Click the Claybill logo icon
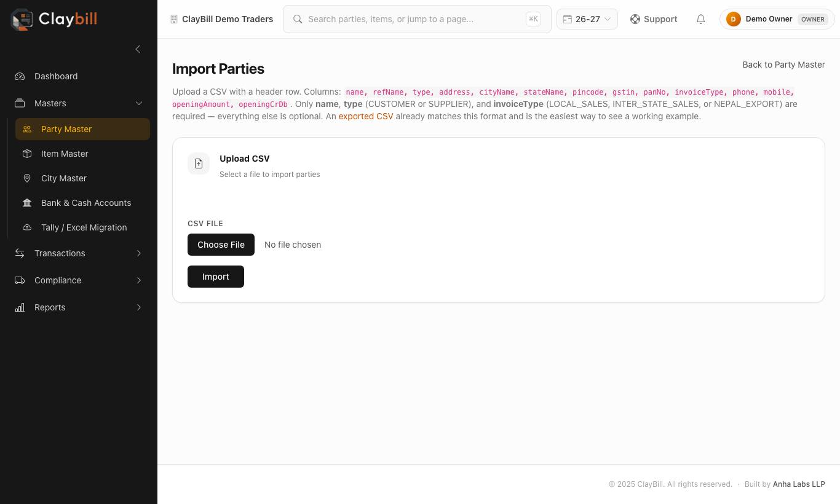 22,19
